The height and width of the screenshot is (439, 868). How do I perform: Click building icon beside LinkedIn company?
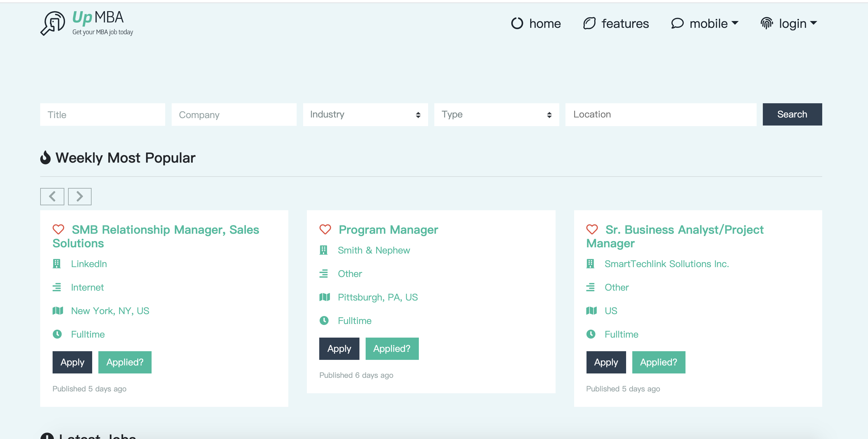[x=57, y=264]
